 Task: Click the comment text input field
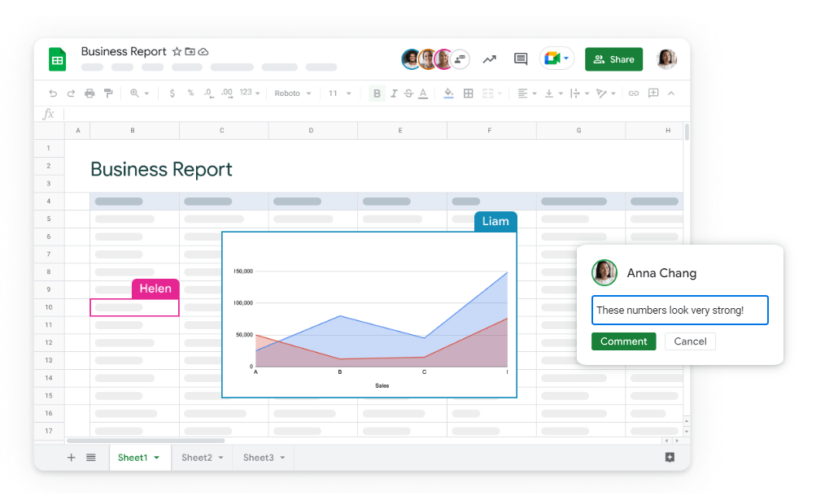click(x=679, y=311)
